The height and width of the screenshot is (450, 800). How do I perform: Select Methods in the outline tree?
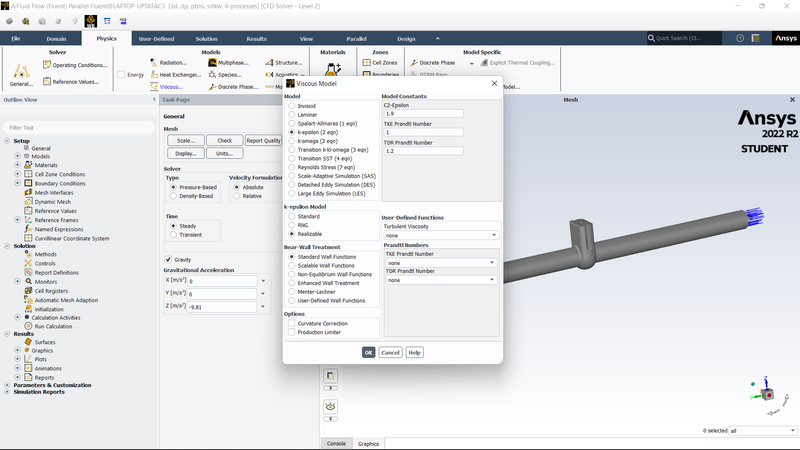[45, 254]
